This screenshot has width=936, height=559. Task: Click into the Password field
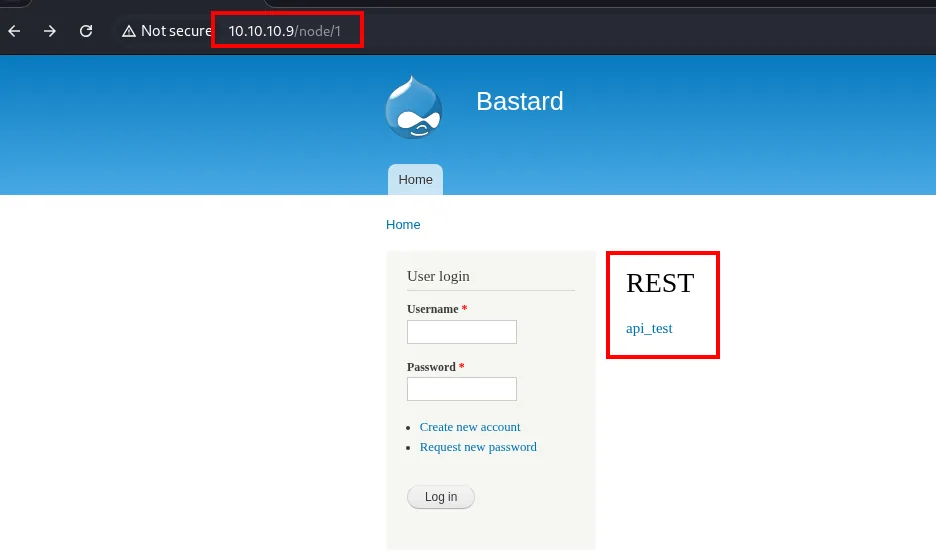click(461, 389)
